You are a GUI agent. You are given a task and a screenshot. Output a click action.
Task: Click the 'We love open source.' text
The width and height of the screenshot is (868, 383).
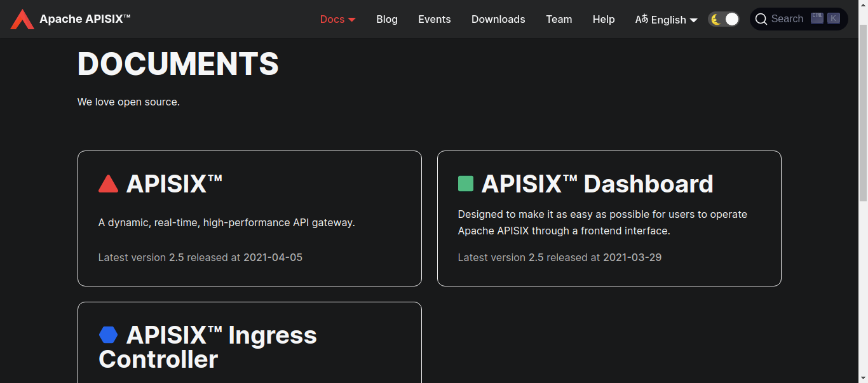pos(128,102)
